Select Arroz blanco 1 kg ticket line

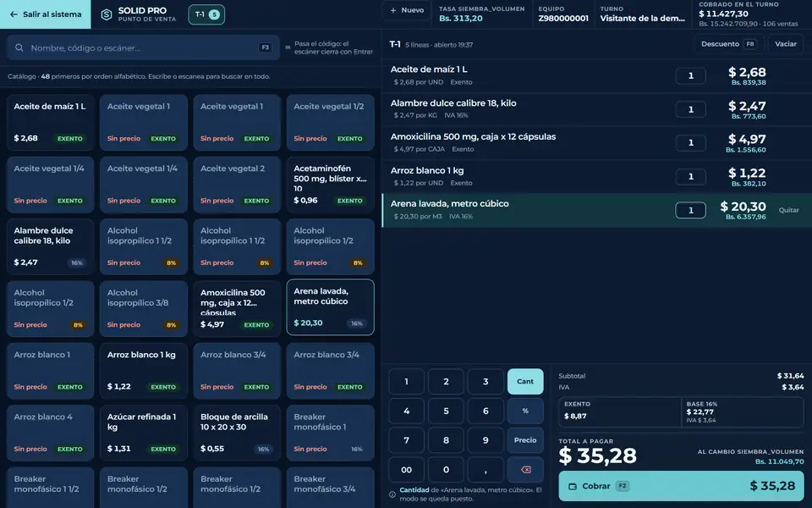click(596, 177)
